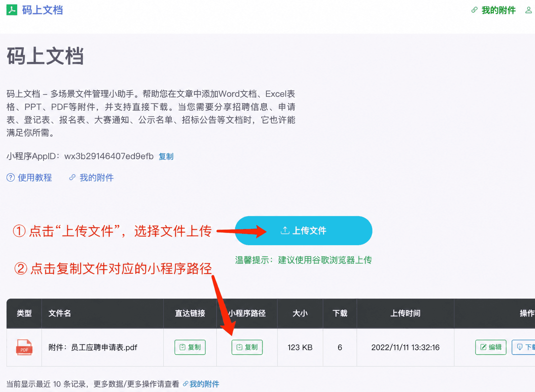Select the file size 123 KB cell
535x392 pixels.
point(300,347)
